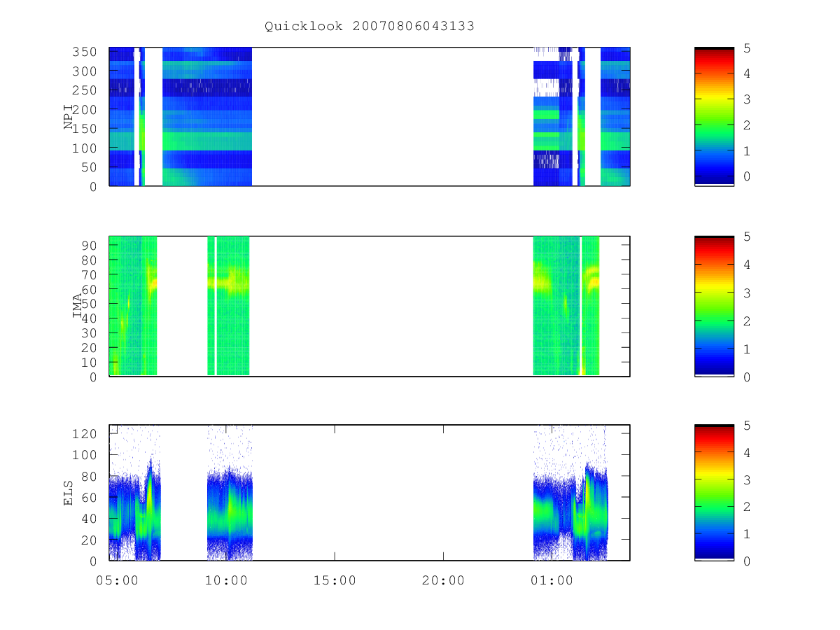Select the IMA y-axis label
Image resolution: width=840 pixels, height=630 pixels.
pos(78,306)
